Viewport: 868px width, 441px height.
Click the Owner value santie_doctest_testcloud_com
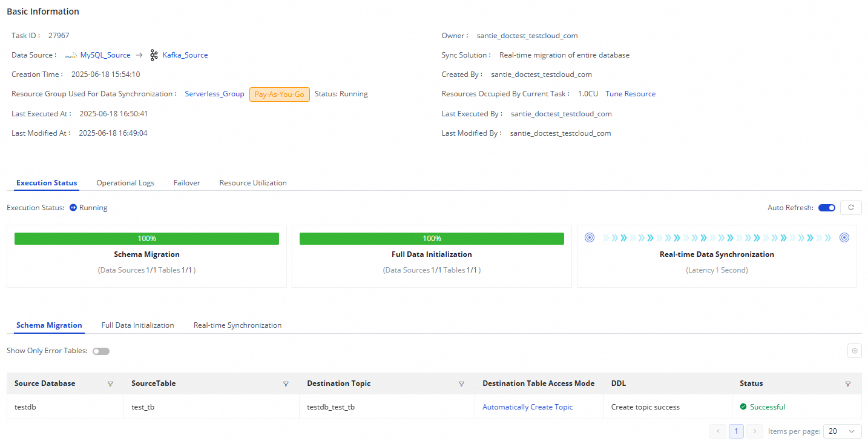point(527,36)
